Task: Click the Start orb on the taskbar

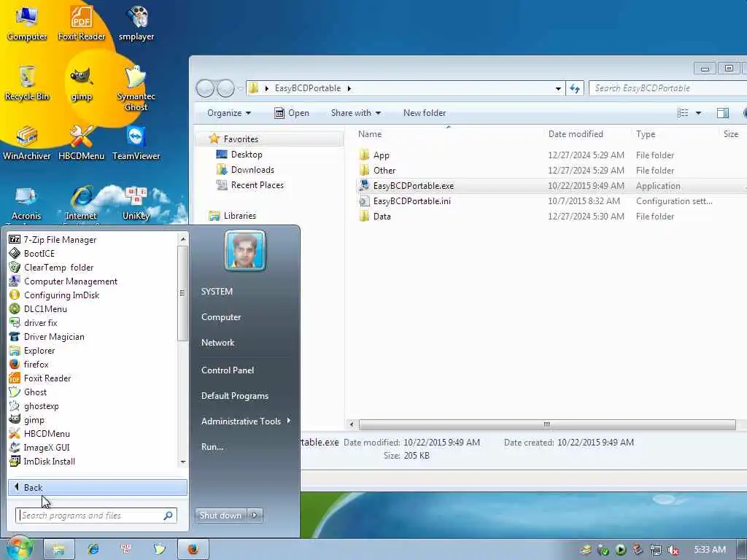Action: coord(19,549)
